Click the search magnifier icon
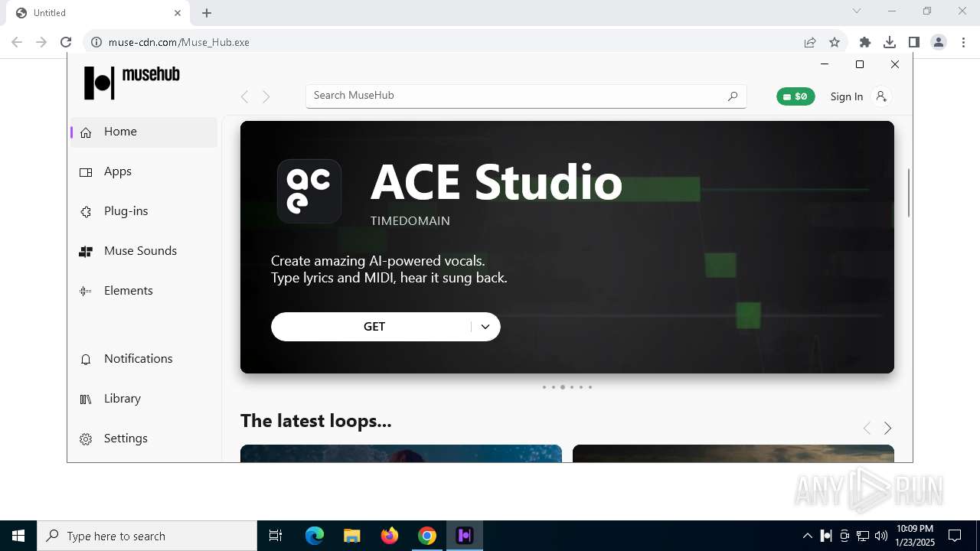The height and width of the screenshot is (551, 980). (x=733, y=96)
